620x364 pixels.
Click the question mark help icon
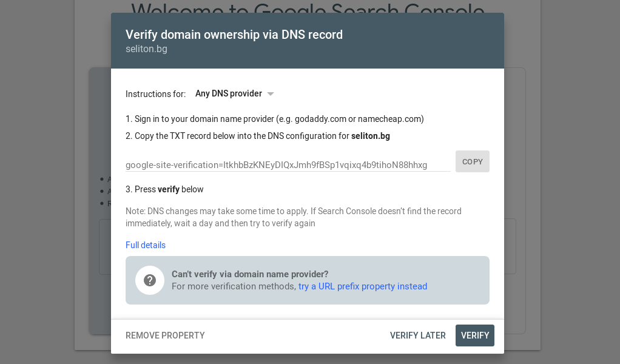(150, 280)
